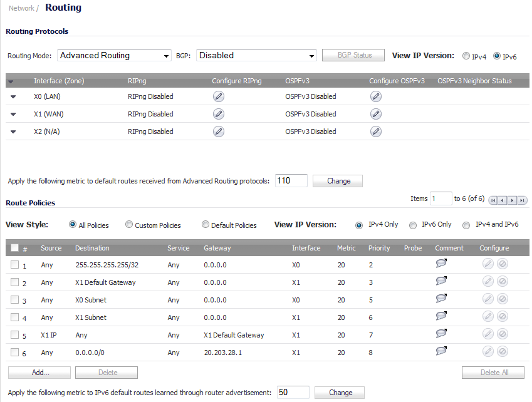Check the box for route policy 5
The image size is (532, 402).
click(x=14, y=335)
